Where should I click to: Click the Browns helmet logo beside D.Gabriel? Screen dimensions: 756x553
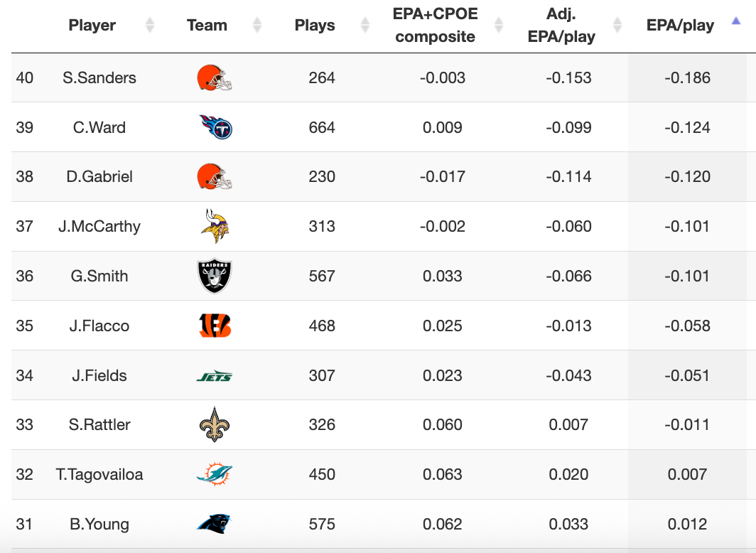tap(214, 176)
